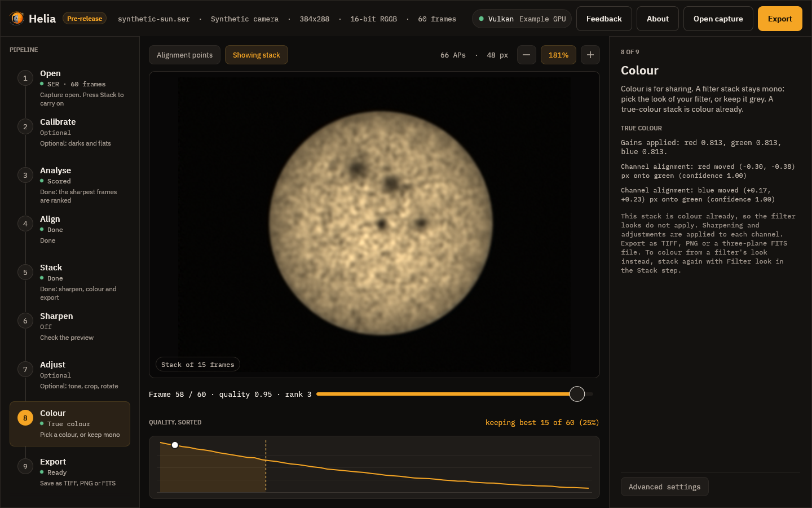Click the Helia app logo icon
The height and width of the screenshot is (508, 812).
click(17, 19)
